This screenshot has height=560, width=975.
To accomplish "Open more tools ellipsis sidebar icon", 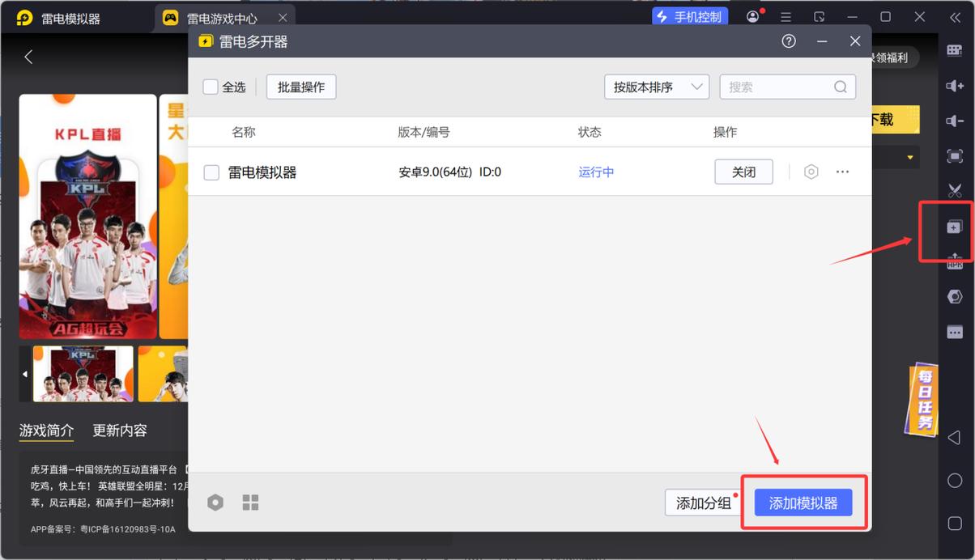I will pyautogui.click(x=955, y=332).
